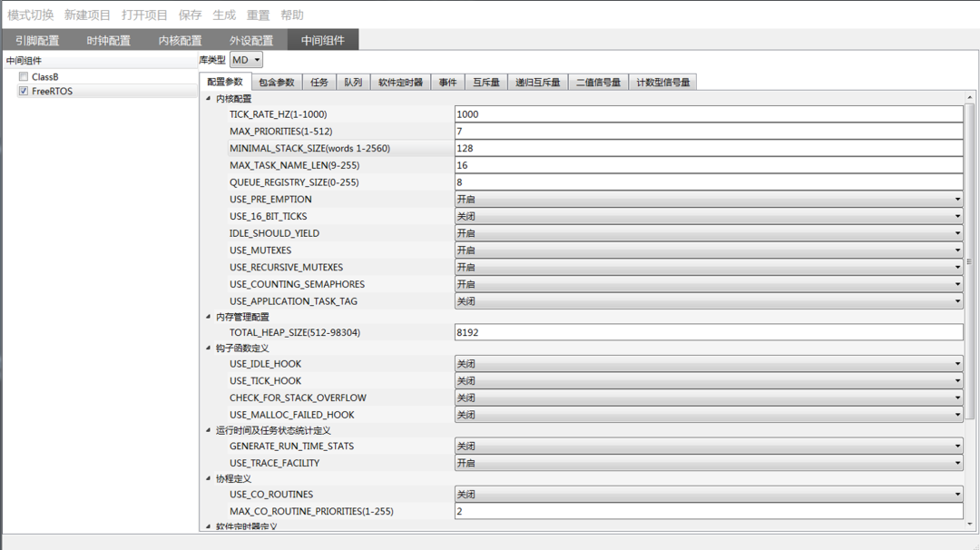Select the 中间组件 tab
The image size is (980, 550).
(x=322, y=40)
